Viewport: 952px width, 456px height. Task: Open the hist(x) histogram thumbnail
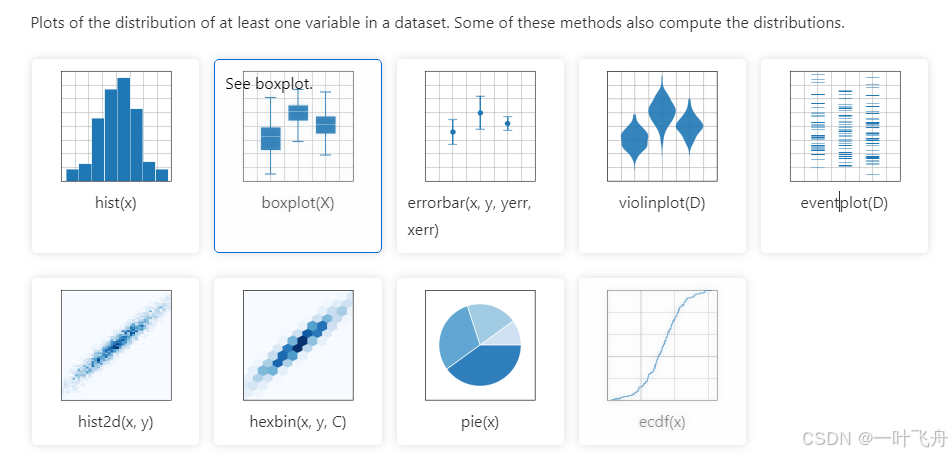[116, 126]
